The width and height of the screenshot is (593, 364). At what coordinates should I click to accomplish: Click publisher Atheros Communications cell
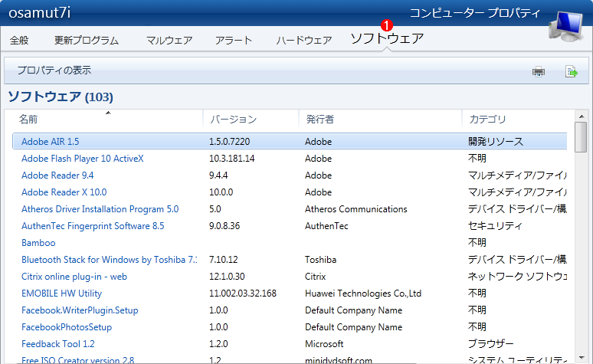point(355,209)
